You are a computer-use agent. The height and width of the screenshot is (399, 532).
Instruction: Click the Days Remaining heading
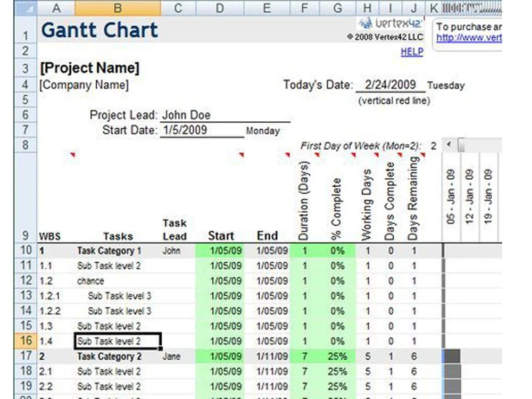click(413, 198)
